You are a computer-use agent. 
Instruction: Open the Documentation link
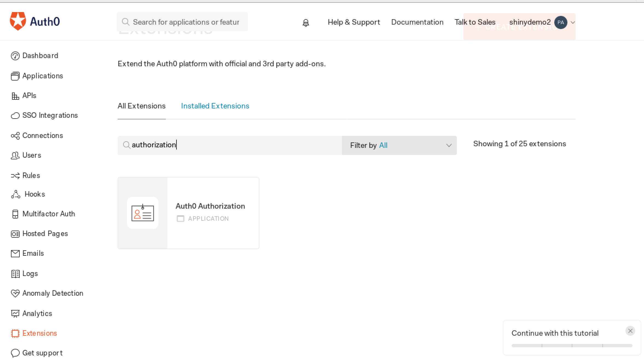tap(417, 22)
